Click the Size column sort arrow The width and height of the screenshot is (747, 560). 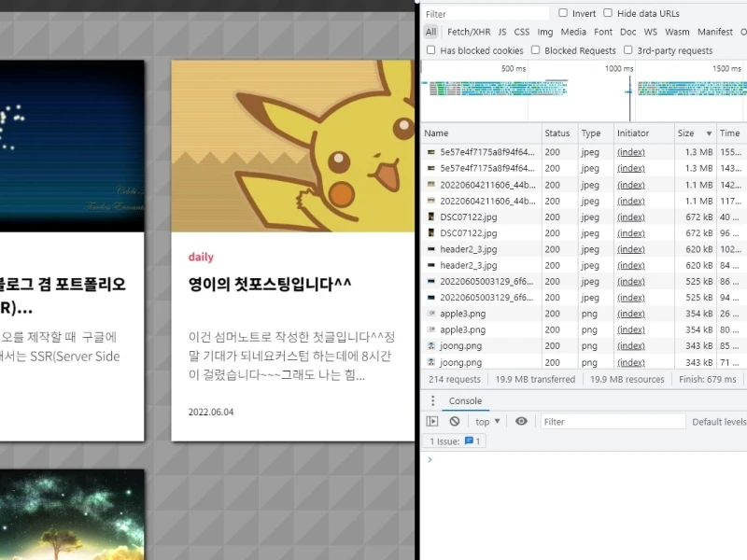tap(709, 133)
